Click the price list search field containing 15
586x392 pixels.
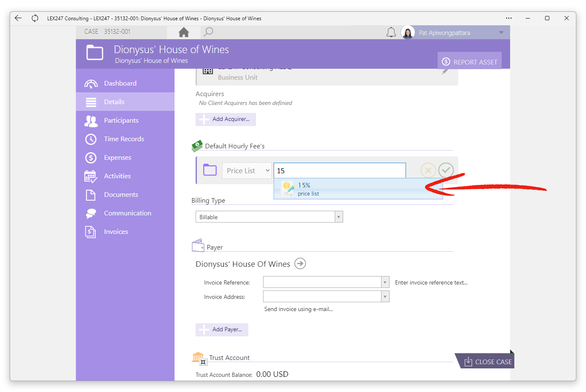pos(340,171)
